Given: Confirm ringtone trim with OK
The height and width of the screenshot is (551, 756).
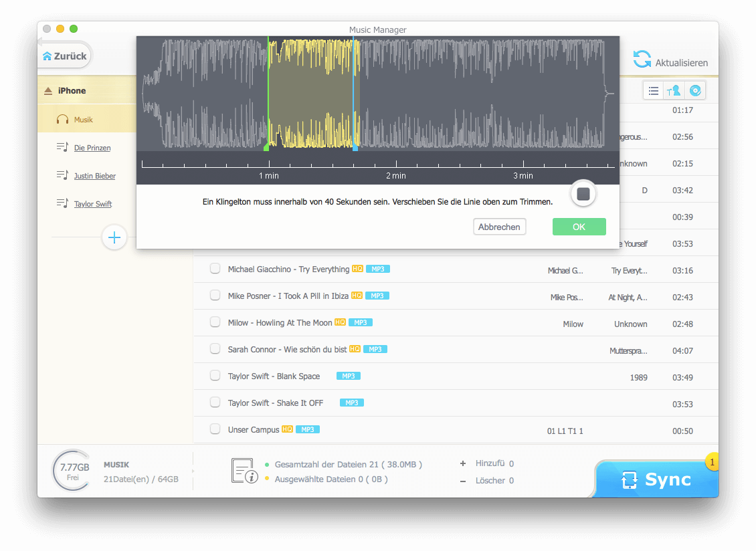Looking at the screenshot, I should [x=579, y=227].
